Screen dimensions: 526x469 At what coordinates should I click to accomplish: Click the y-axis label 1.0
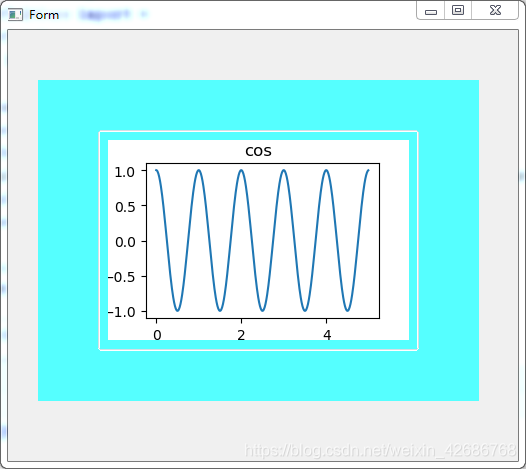[125, 172]
